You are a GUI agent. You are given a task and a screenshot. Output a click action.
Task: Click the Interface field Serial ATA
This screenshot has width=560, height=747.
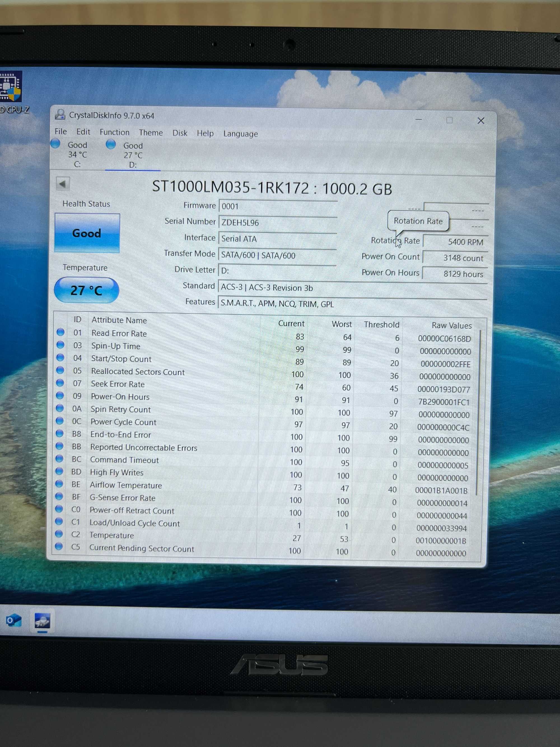coord(277,239)
